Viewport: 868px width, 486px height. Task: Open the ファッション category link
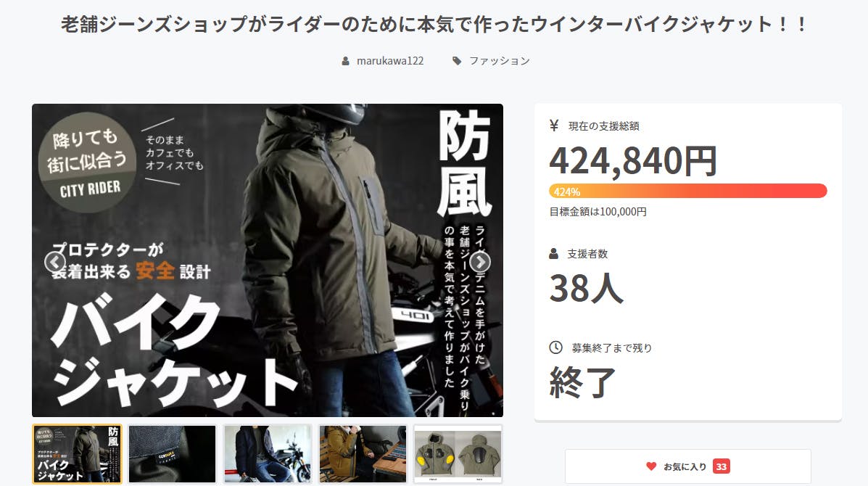pos(500,61)
